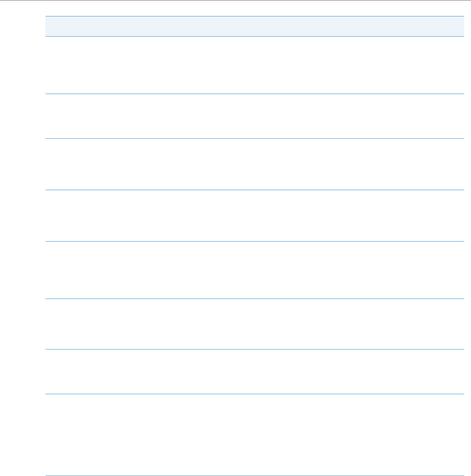This screenshot has width=471, height=476.
Task: Click divider between third and fourth rows
Action: click(255, 190)
